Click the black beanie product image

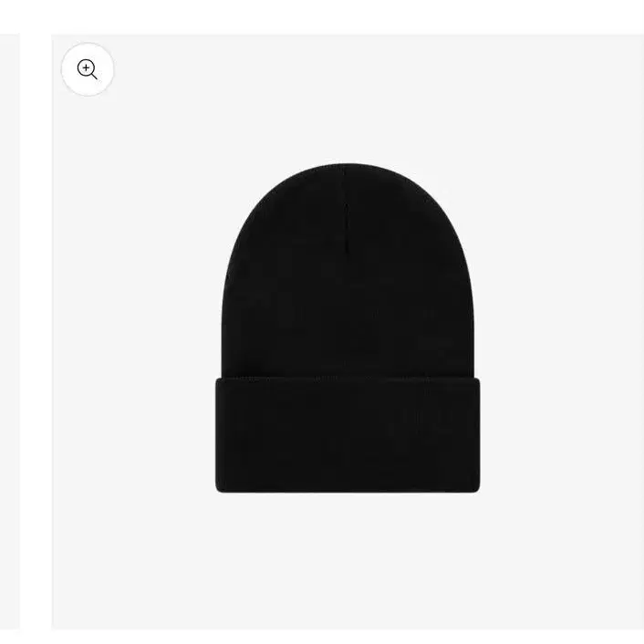(x=348, y=327)
